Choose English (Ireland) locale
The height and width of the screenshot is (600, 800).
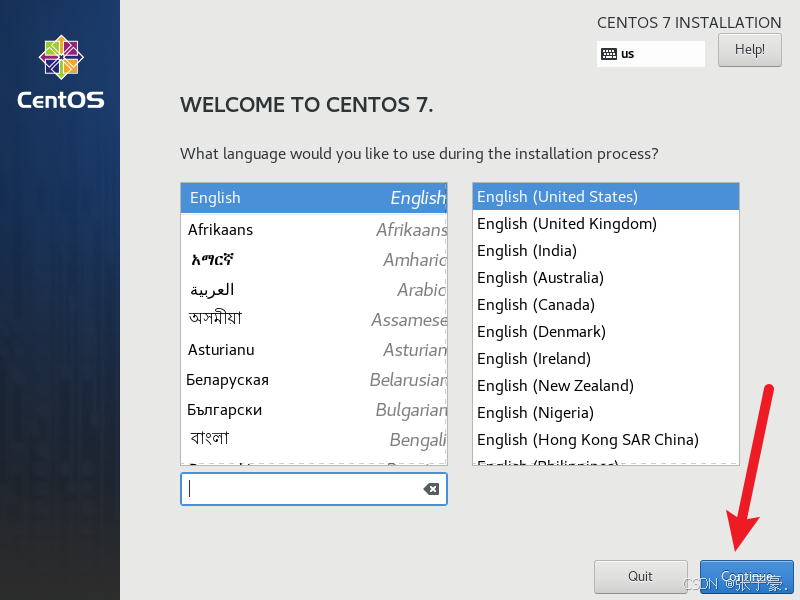coord(606,359)
